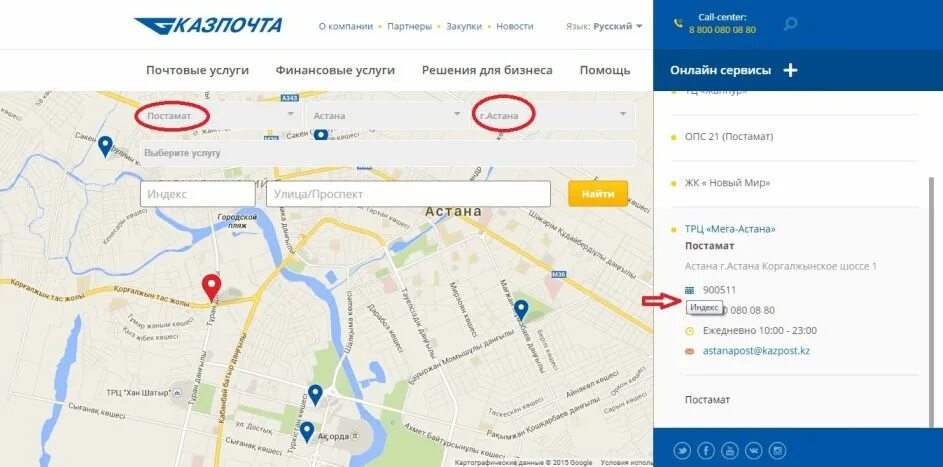Open the Язык: Русский language selector
943x467 pixels.
pyautogui.click(x=604, y=26)
